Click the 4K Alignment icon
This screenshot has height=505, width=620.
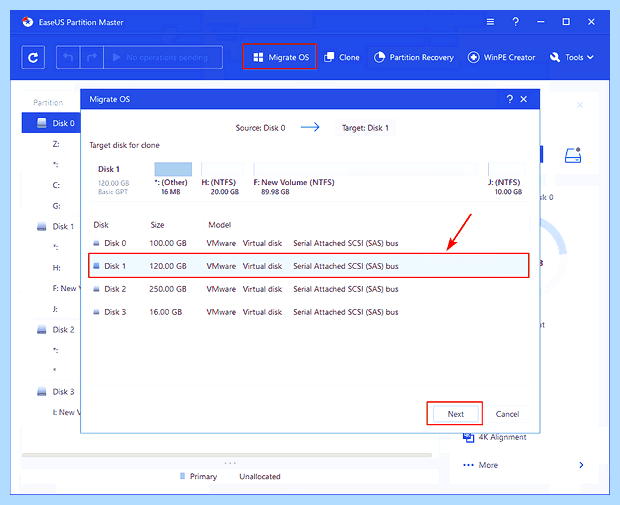tap(468, 437)
